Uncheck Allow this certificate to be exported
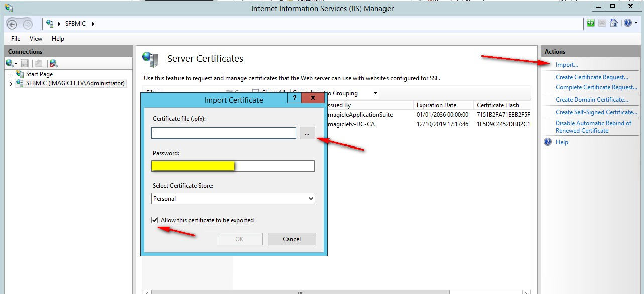 tap(156, 220)
